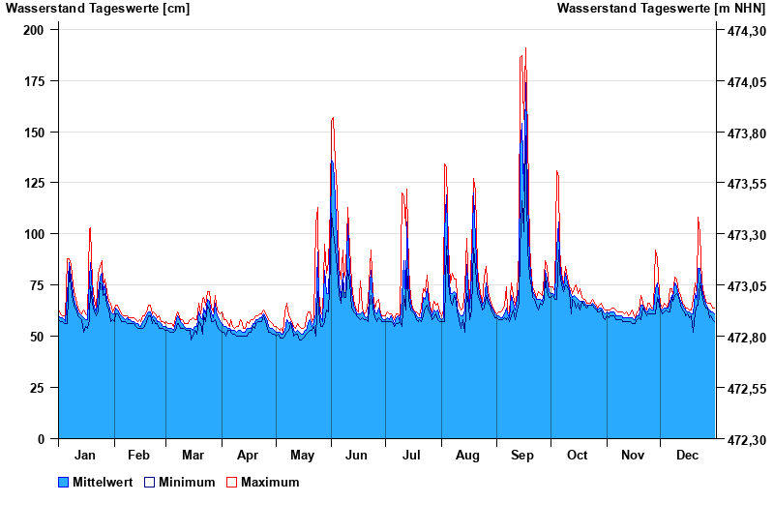Click the right axis title 'Wasserstand Tageswerte [m NHN]'
Image resolution: width=774 pixels, height=532 pixels.
(x=661, y=9)
